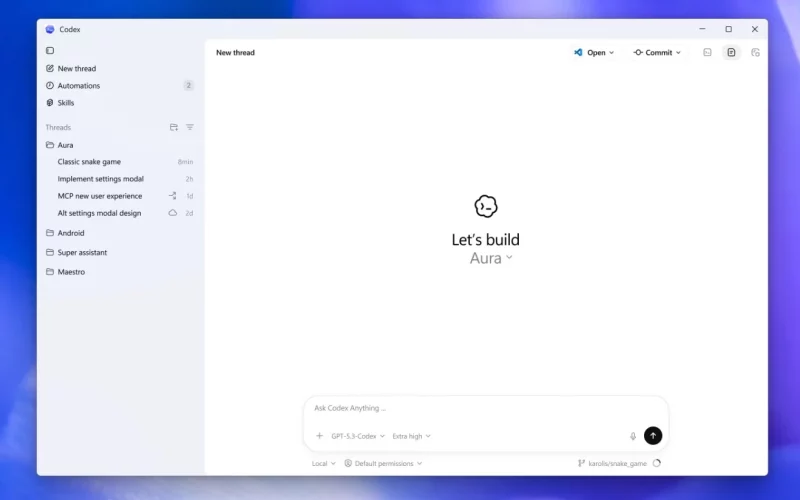The height and width of the screenshot is (500, 800).
Task: Click the rightmost icon in the top toolbar
Action: tap(755, 52)
